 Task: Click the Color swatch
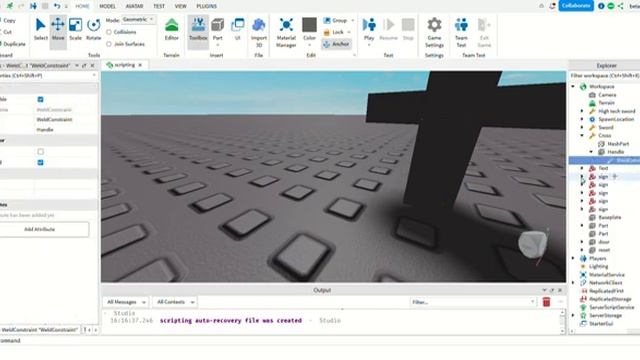pos(309,24)
